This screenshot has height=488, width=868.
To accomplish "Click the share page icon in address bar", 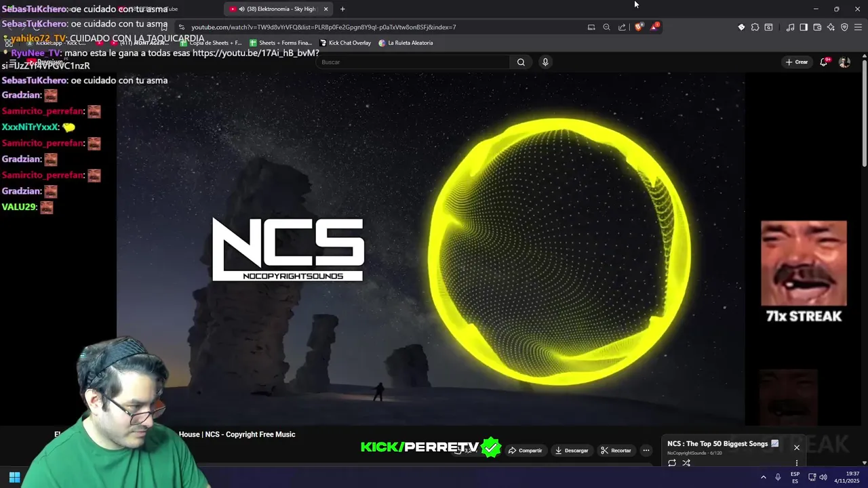I will (622, 27).
